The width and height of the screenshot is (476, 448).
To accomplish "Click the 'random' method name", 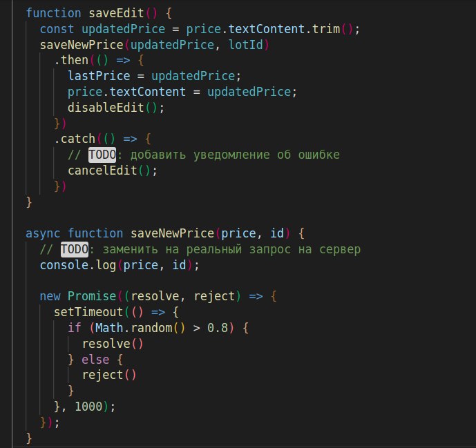I will click(x=151, y=328).
